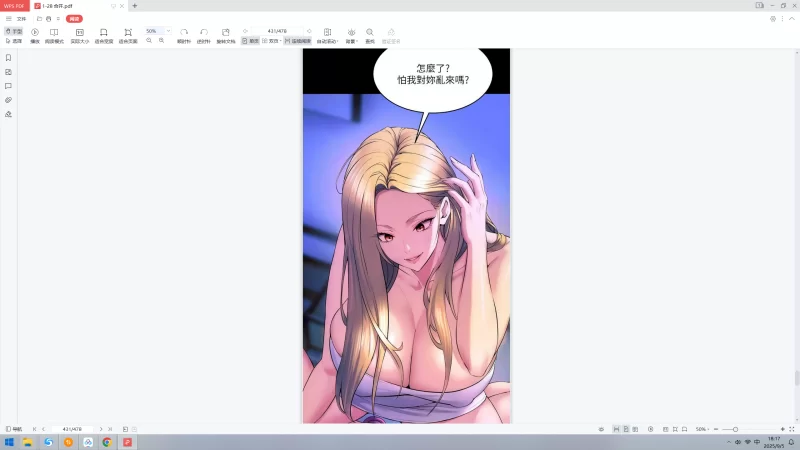The image size is (800, 450).
Task: Open background color dropdown
Action: point(352,36)
